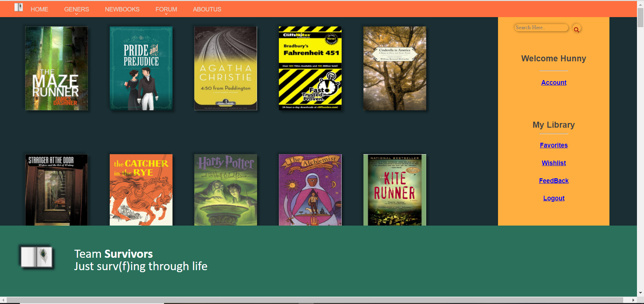Select the Pride and Prejudice book cover

[141, 68]
